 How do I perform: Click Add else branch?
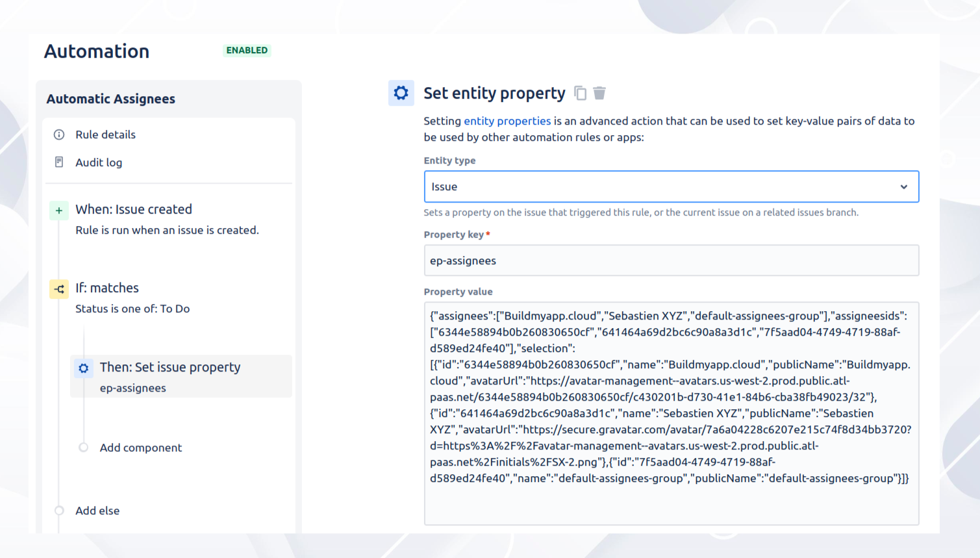[x=97, y=511]
